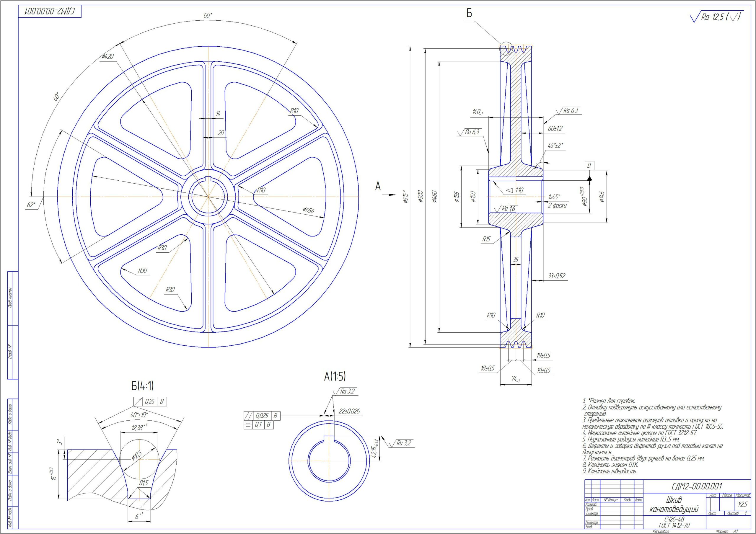Click the runout tolerance frame 0,25
The width and height of the screenshot is (756, 534).
pyautogui.click(x=150, y=402)
